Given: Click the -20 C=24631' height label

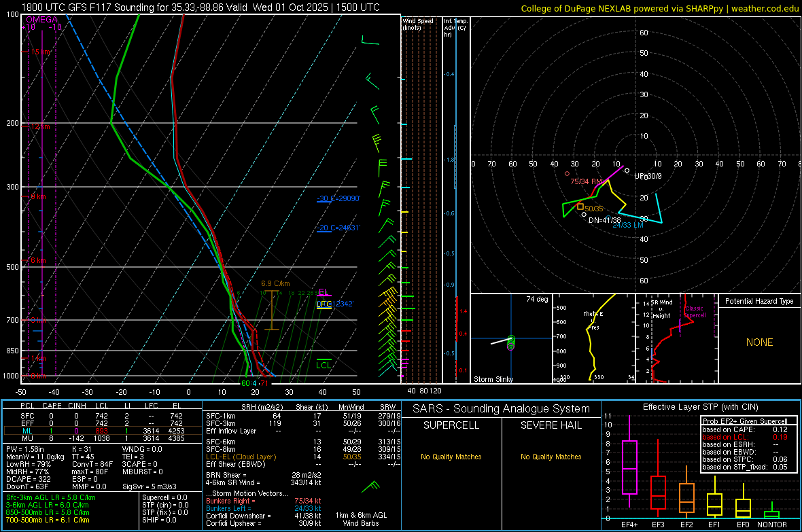Looking at the screenshot, I should (338, 228).
